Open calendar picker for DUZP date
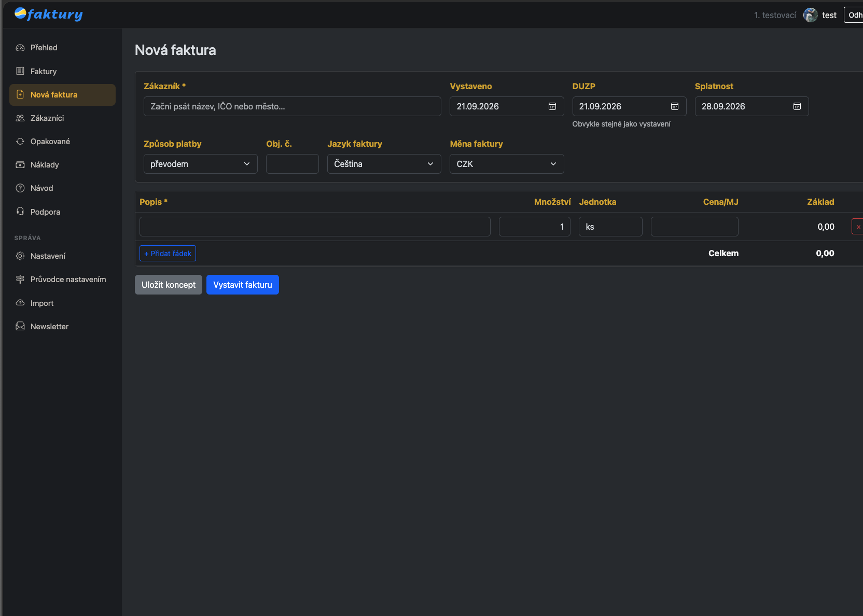The image size is (863, 616). tap(675, 106)
